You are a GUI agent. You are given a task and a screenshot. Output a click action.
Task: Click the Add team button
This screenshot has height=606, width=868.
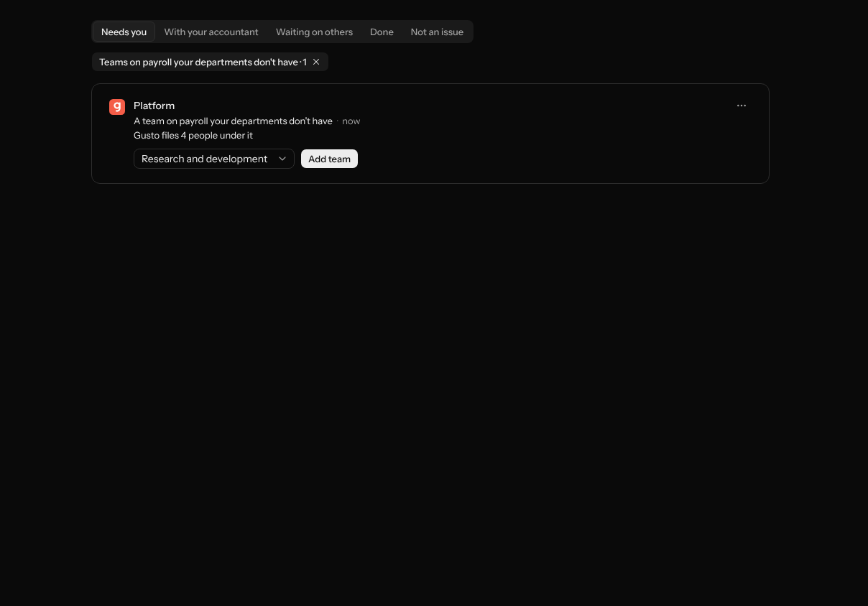point(329,159)
